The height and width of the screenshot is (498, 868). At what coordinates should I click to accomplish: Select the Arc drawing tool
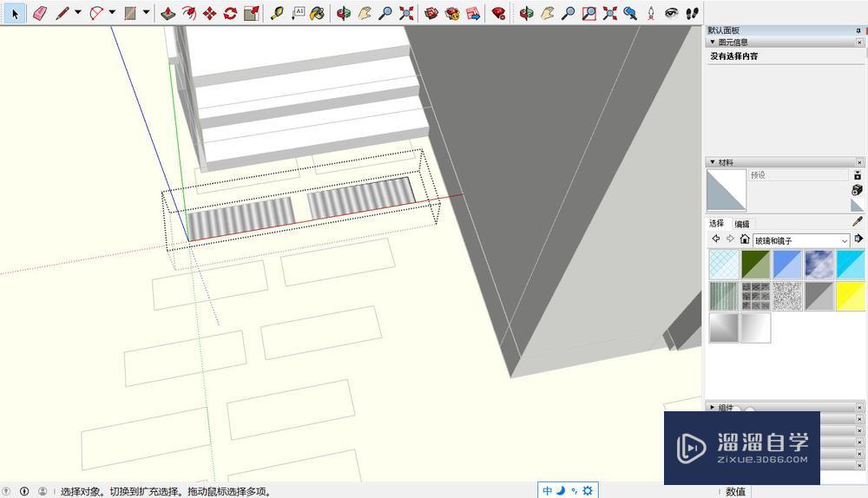tap(96, 13)
